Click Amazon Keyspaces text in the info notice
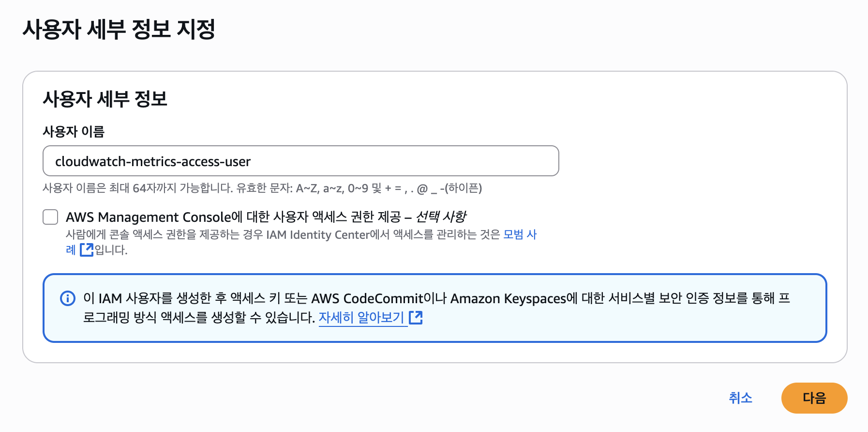868x432 pixels. click(x=508, y=298)
